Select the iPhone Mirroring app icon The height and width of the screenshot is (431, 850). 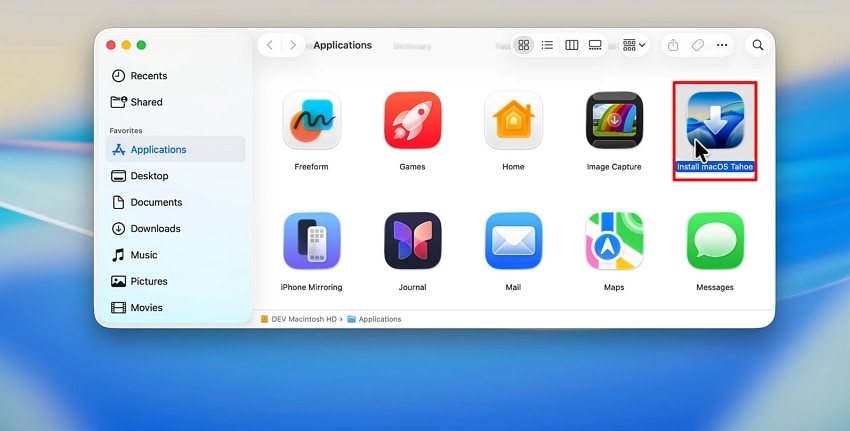tap(312, 241)
